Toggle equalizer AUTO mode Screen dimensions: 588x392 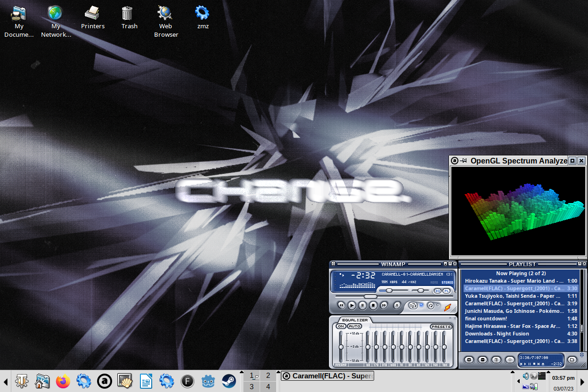354,327
